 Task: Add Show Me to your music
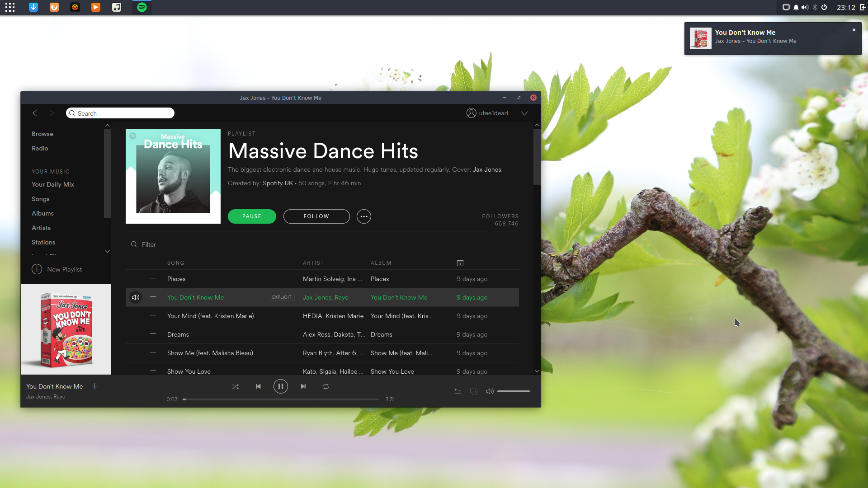[153, 352]
